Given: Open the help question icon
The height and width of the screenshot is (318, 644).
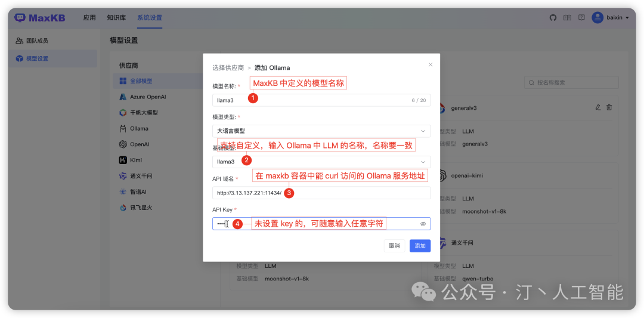Looking at the screenshot, I should (x=581, y=18).
